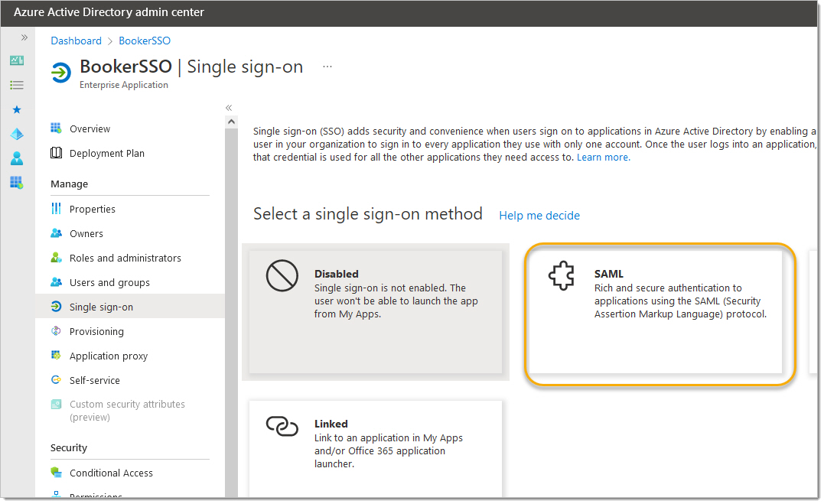Open the Dashboard icon in the left rail

coord(17,60)
